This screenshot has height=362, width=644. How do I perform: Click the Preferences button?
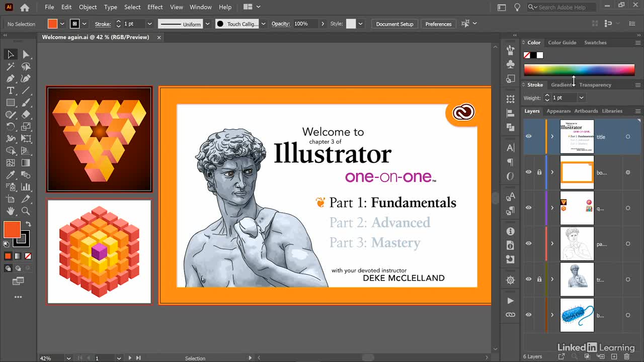(x=438, y=24)
